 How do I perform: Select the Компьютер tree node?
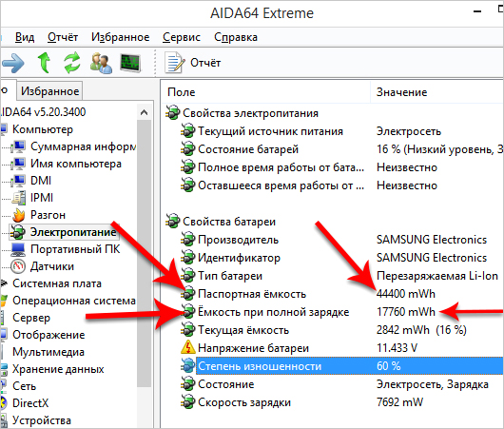coord(43,129)
